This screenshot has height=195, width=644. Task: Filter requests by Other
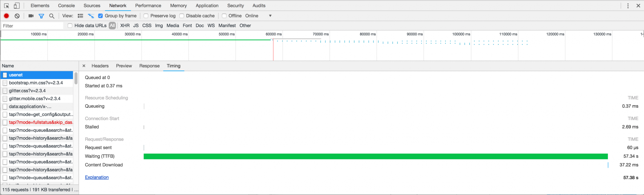[x=245, y=26]
